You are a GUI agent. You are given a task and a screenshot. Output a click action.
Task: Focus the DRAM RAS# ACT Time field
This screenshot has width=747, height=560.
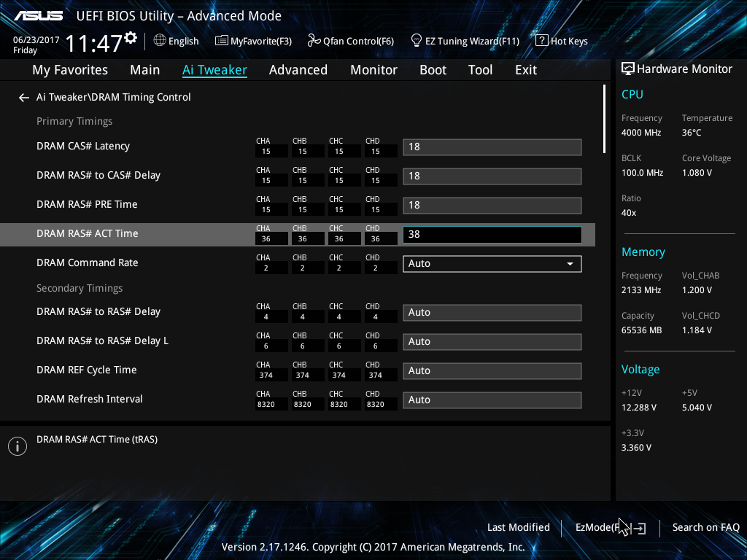(492, 235)
